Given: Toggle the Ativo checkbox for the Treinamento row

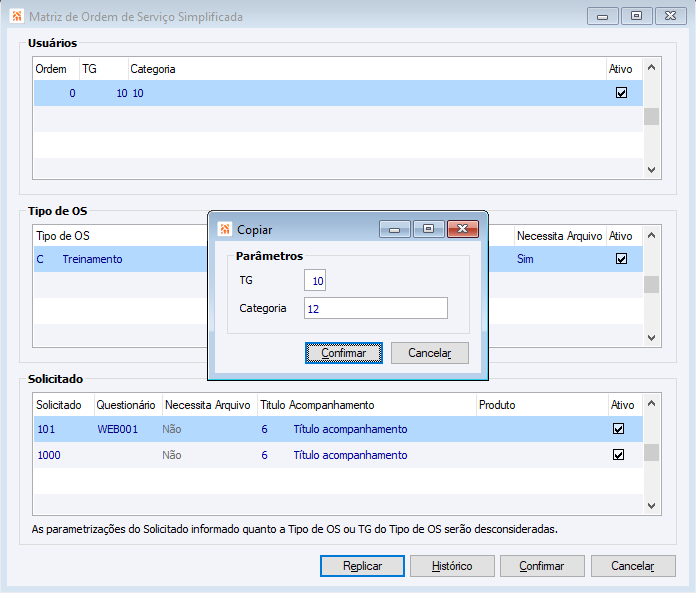Looking at the screenshot, I should (621, 259).
